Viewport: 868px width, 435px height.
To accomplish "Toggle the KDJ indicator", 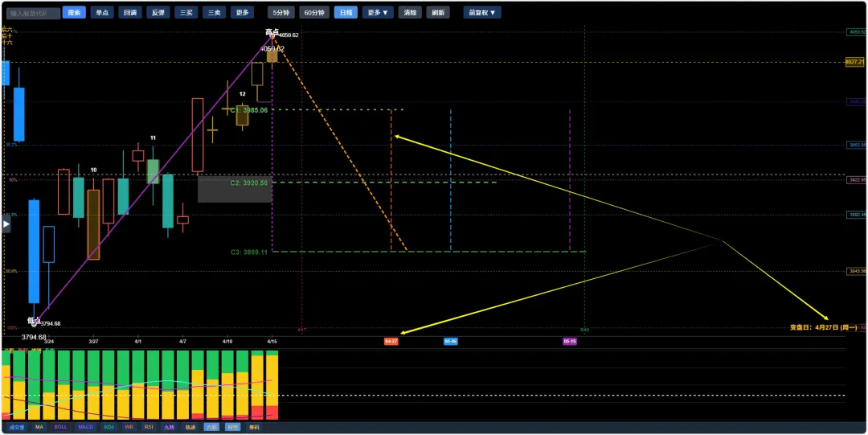I will point(109,427).
